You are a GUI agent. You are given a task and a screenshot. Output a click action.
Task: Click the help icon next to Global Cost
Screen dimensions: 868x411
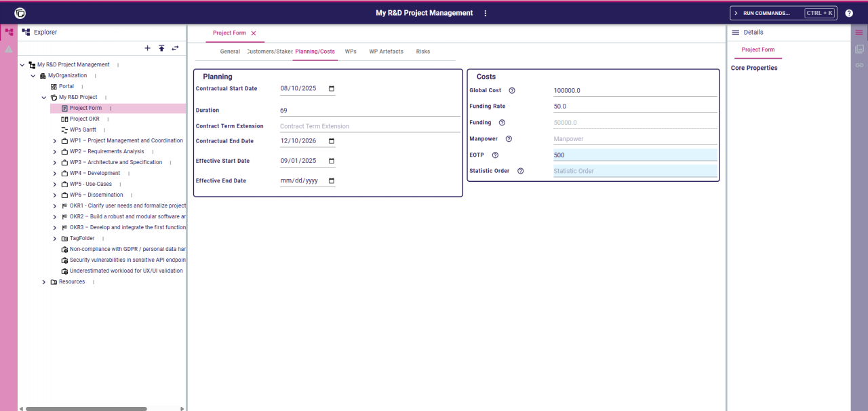511,90
